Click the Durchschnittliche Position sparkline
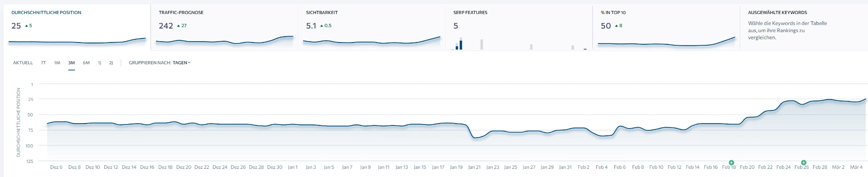The height and width of the screenshot is (177, 868). [77, 41]
